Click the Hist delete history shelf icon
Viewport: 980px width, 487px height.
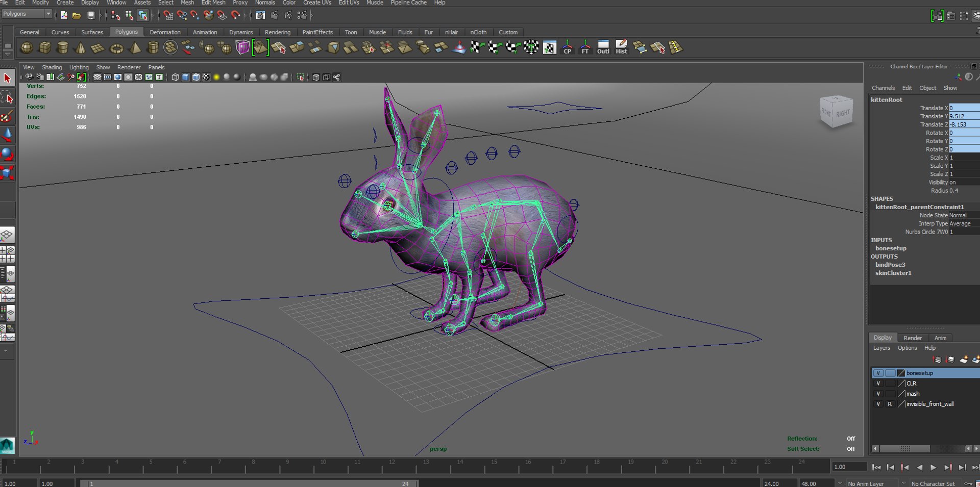(621, 47)
